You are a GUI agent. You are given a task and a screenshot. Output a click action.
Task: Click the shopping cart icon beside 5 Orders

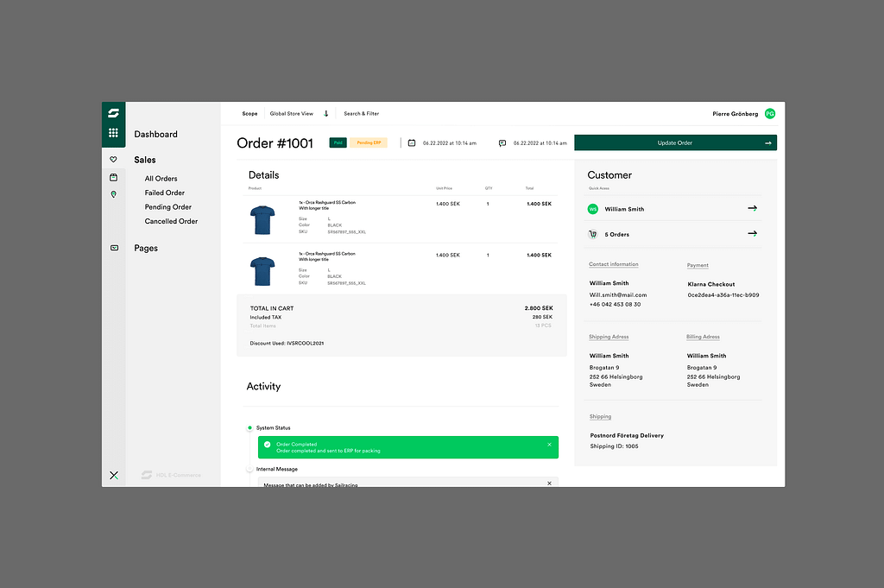593,234
